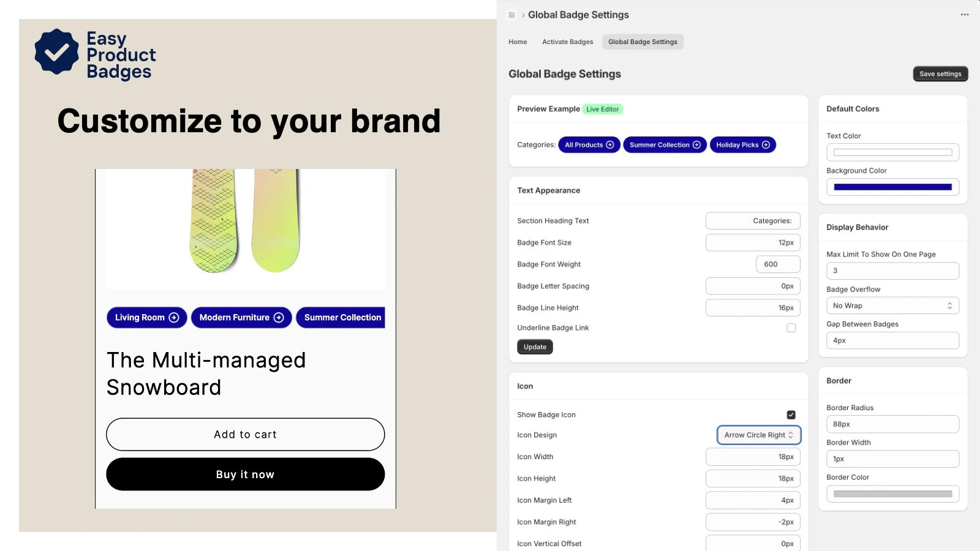Pick the Background Color swatch
This screenshot has height=551, width=980.
tap(892, 187)
